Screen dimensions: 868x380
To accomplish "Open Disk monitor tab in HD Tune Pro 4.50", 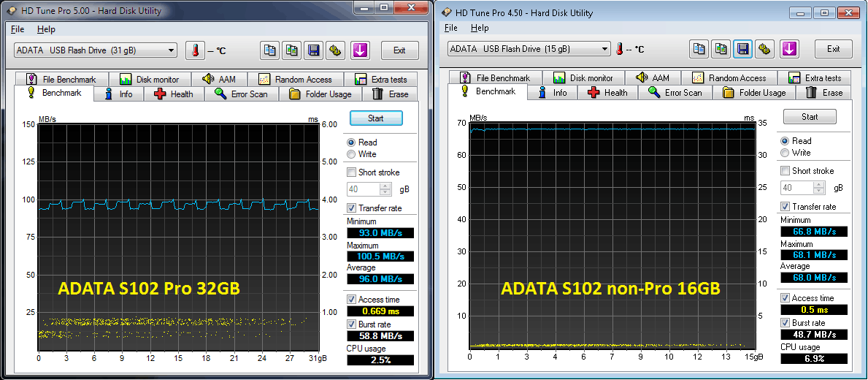I will pyautogui.click(x=584, y=78).
